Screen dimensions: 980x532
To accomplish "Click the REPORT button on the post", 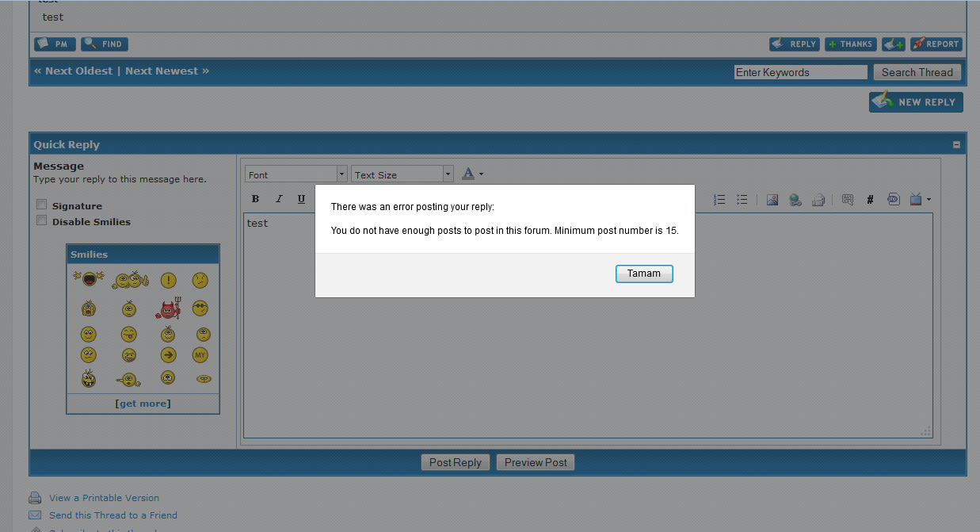I will click(936, 44).
